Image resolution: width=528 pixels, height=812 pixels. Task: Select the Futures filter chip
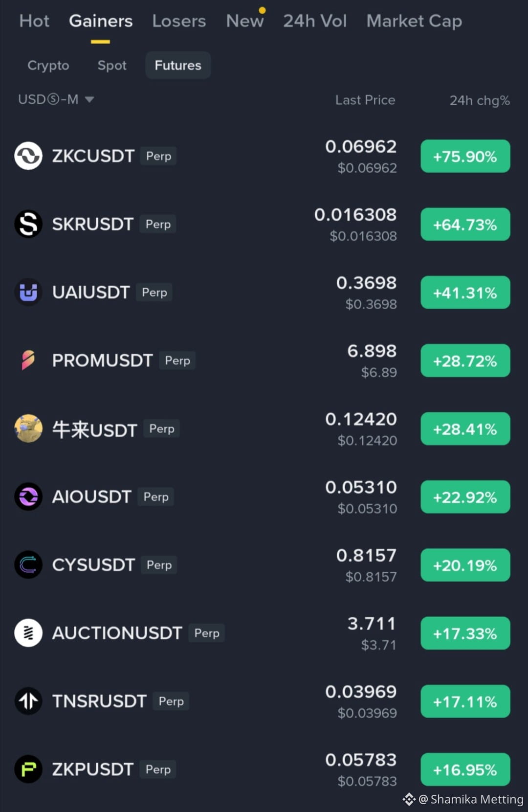coord(178,65)
